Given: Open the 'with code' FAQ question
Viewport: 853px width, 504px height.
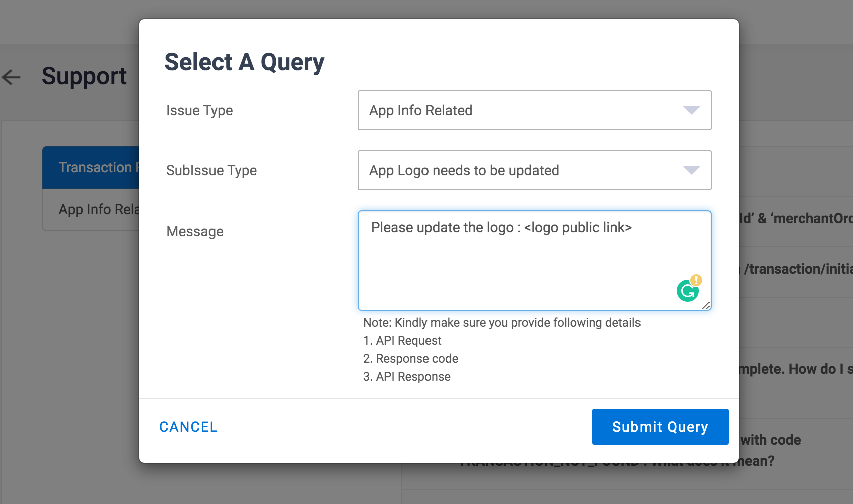Looking at the screenshot, I should (x=772, y=440).
